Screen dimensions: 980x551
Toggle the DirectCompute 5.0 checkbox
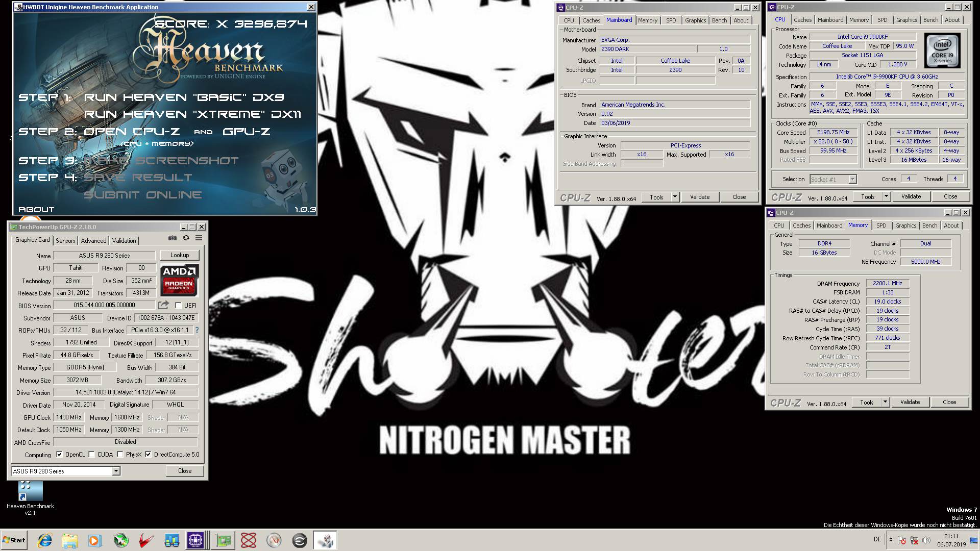coord(148,455)
